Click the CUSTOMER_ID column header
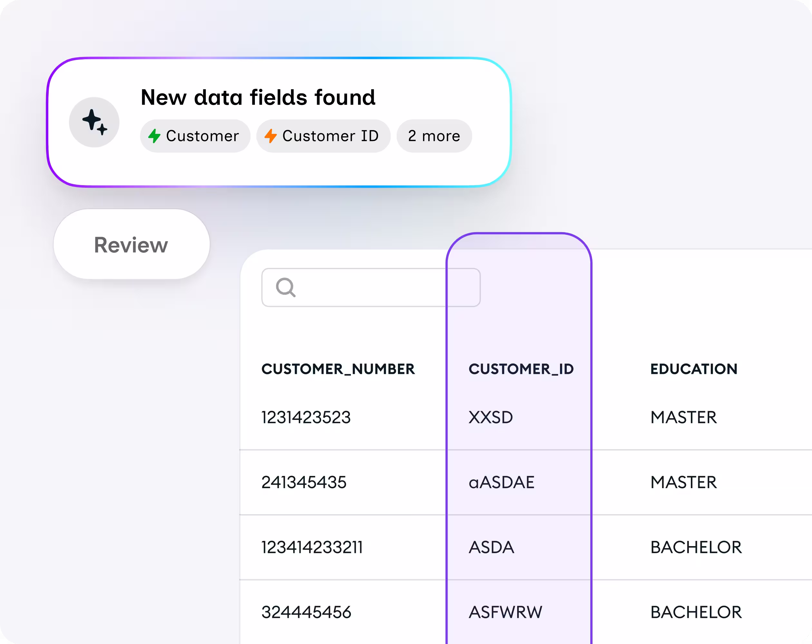The height and width of the screenshot is (644, 812). pyautogui.click(x=521, y=369)
